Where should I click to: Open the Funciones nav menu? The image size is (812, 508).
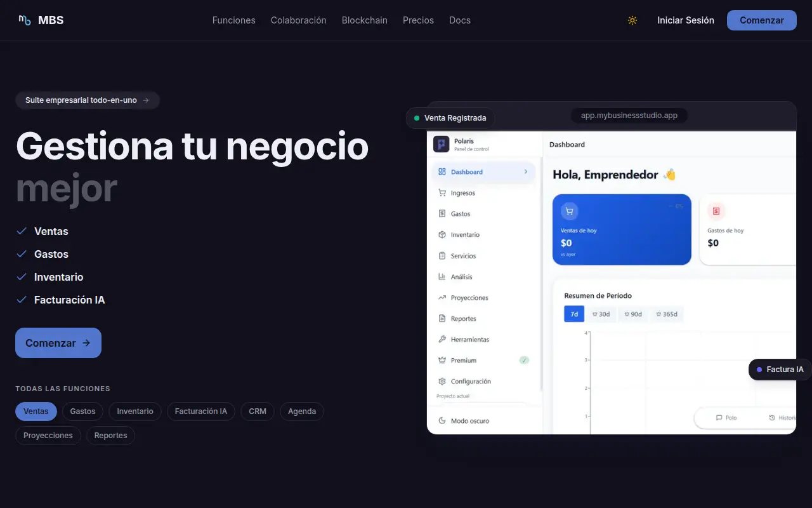[x=234, y=20]
